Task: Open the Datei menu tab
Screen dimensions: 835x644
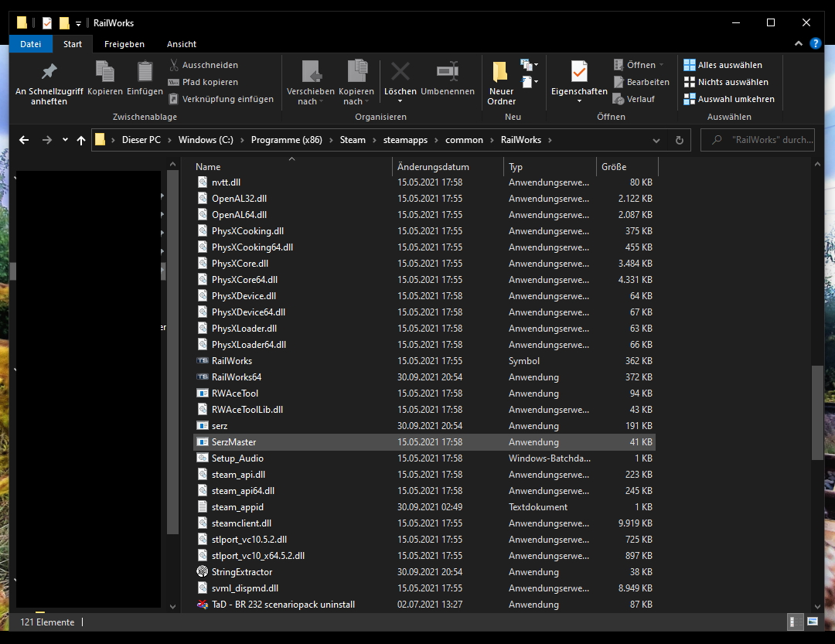Action: click(30, 44)
